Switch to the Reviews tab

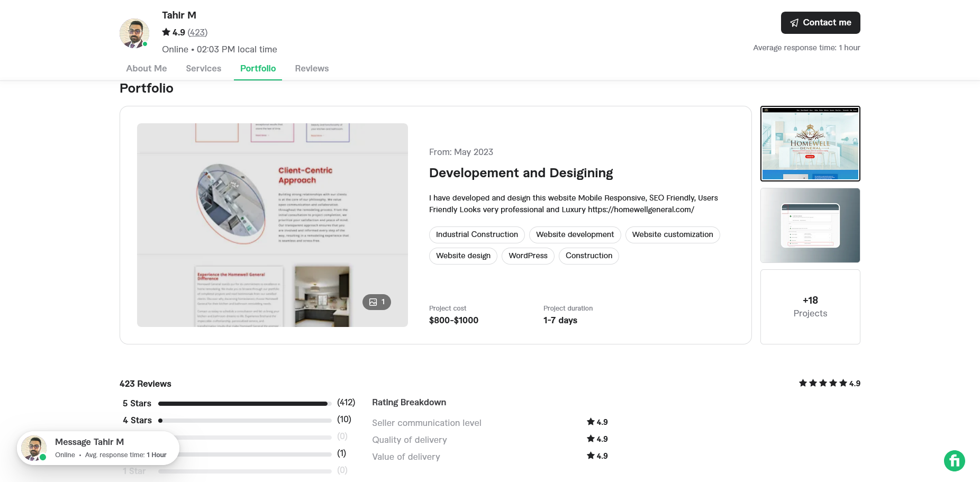pos(312,68)
